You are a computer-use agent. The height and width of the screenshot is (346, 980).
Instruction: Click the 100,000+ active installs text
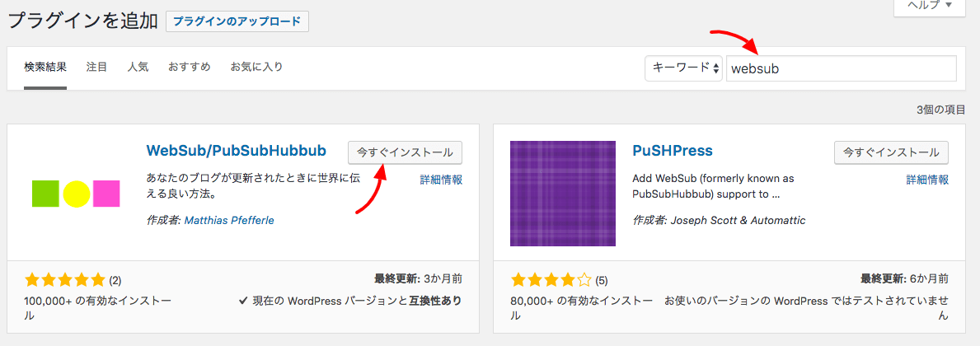tap(97, 308)
